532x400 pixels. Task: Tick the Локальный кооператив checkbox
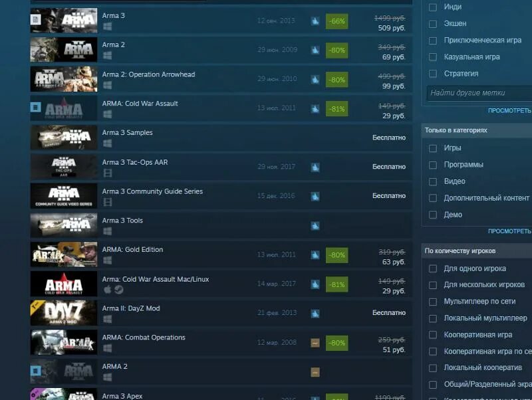433,368
